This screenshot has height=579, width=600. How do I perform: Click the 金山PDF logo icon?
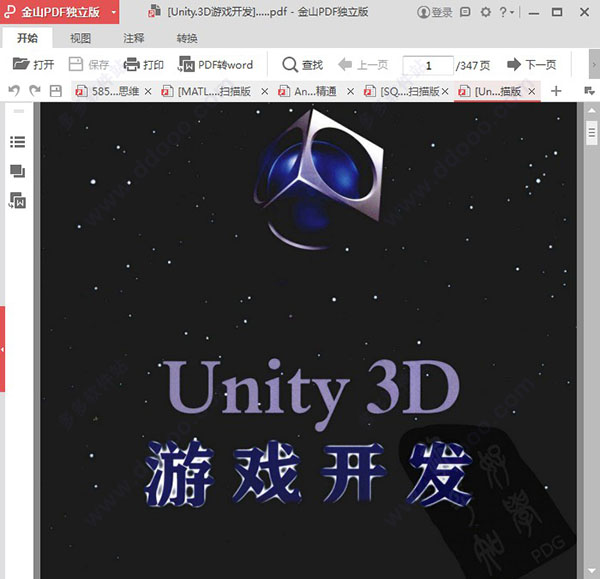pyautogui.click(x=10, y=12)
